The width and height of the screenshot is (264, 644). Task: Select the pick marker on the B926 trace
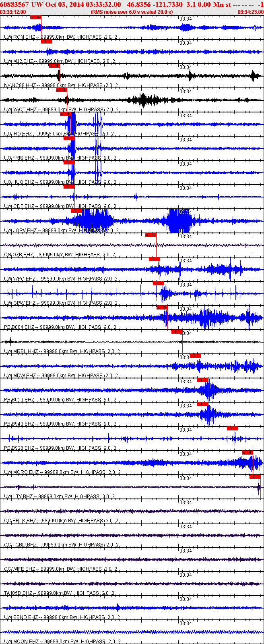pyautogui.click(x=233, y=428)
